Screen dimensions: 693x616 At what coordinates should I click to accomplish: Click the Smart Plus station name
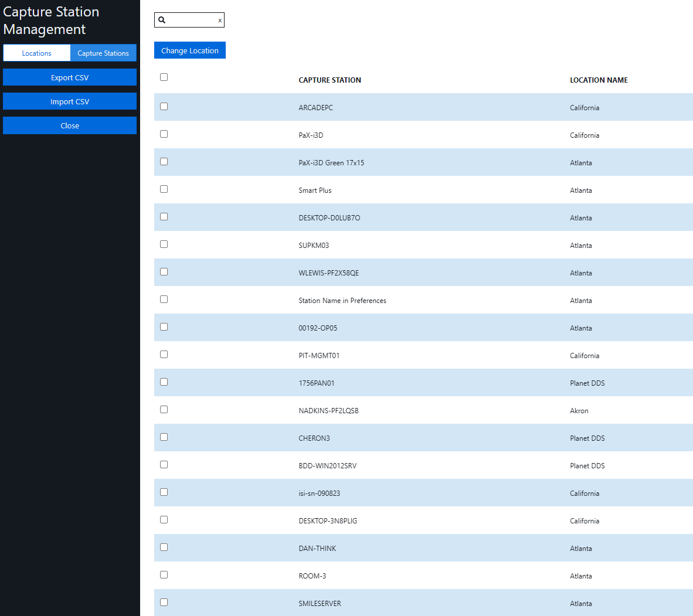coord(315,190)
